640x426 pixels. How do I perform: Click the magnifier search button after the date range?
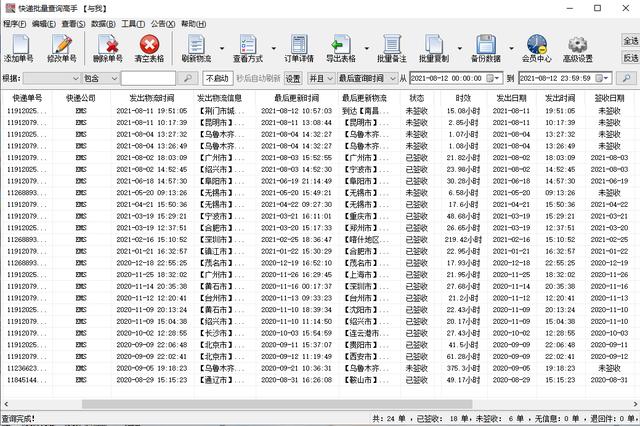[x=626, y=78]
